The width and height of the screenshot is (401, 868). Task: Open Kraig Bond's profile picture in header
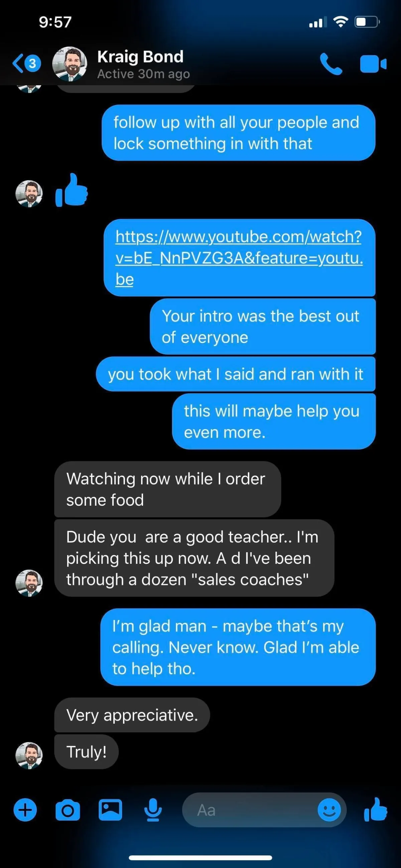click(70, 64)
